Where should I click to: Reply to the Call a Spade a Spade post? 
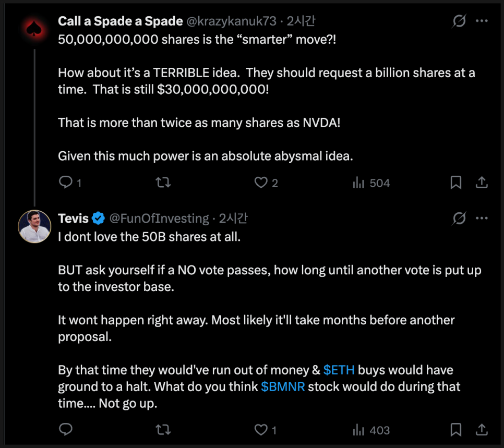tap(65, 183)
